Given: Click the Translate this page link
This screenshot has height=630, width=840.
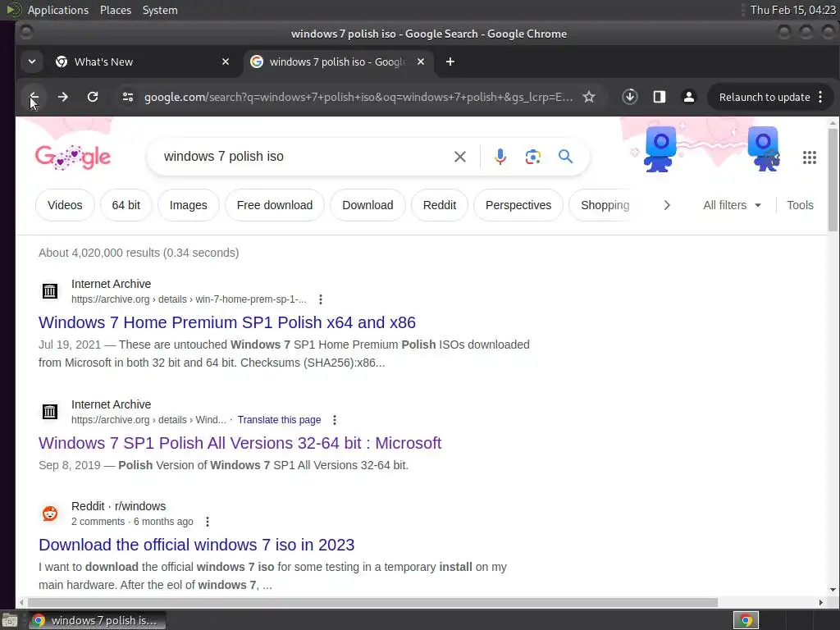Looking at the screenshot, I should 279,420.
